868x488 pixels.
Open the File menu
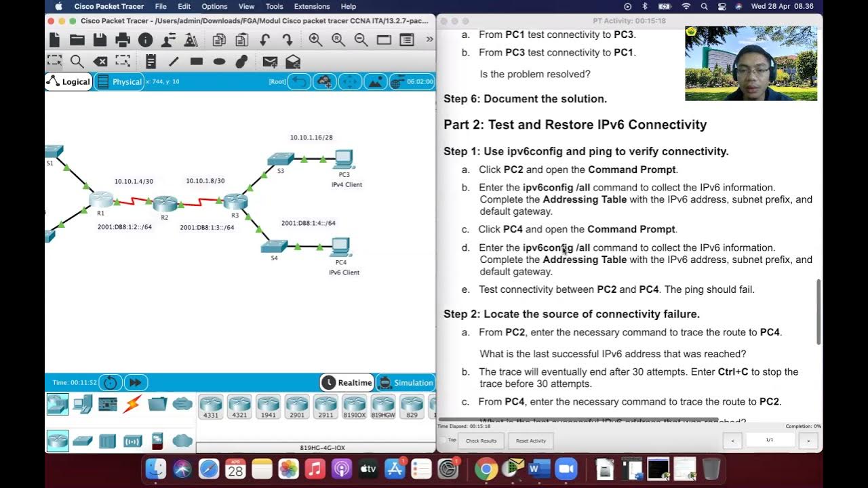click(x=161, y=6)
